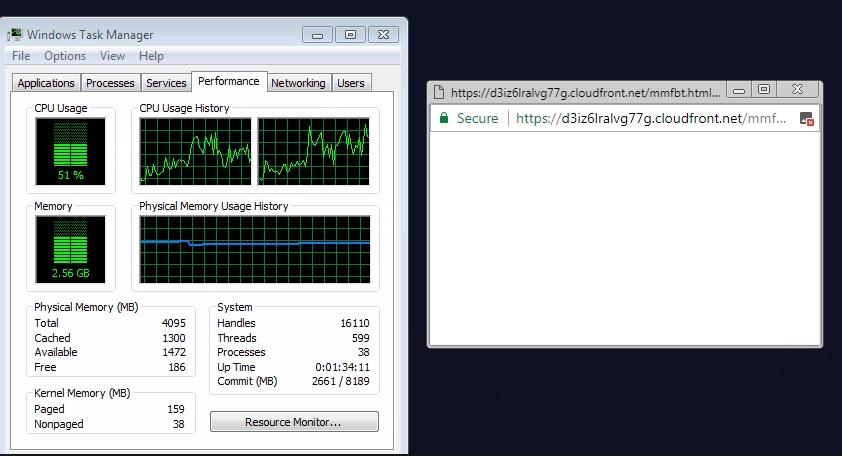Click the Total physical memory value 4095

(x=173, y=323)
